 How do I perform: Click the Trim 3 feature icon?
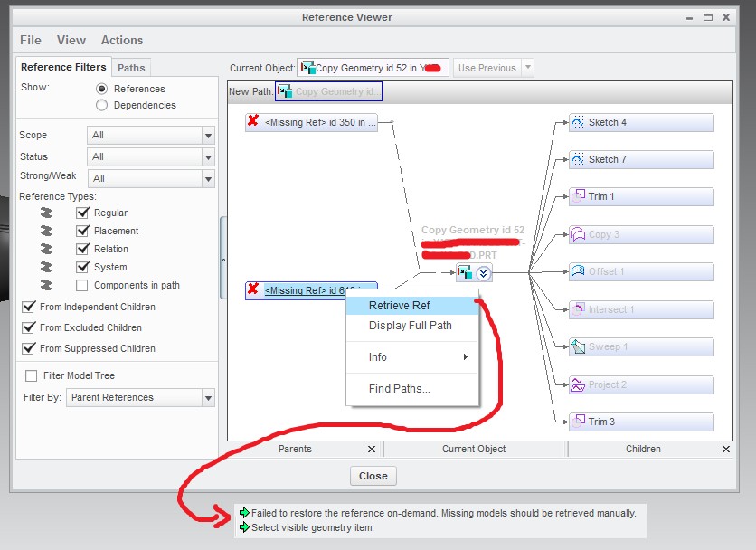tap(578, 422)
